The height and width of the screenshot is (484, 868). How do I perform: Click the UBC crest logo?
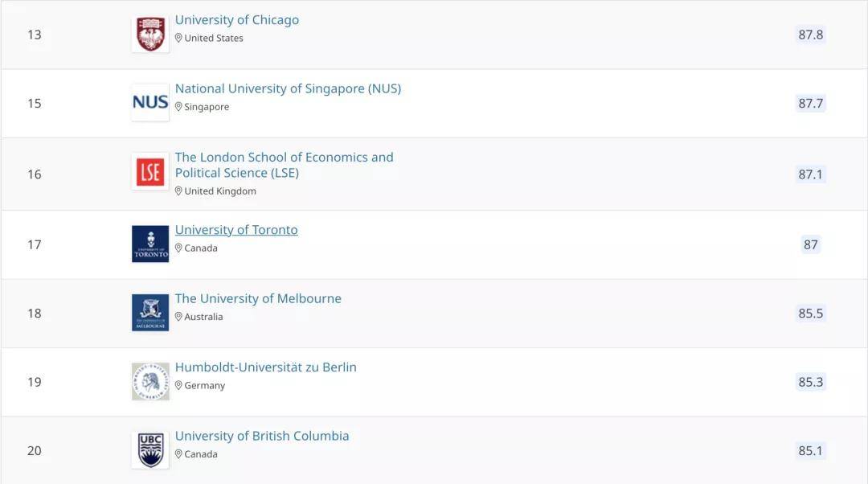[x=150, y=450]
